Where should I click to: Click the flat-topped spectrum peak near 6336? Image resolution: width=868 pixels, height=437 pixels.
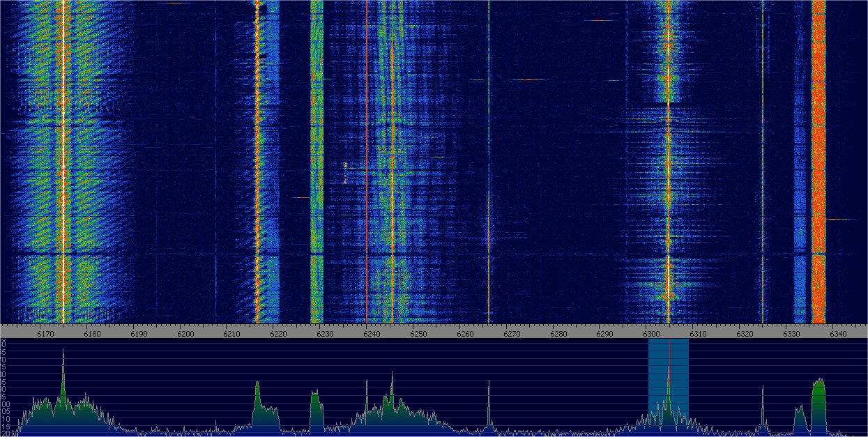(x=818, y=383)
